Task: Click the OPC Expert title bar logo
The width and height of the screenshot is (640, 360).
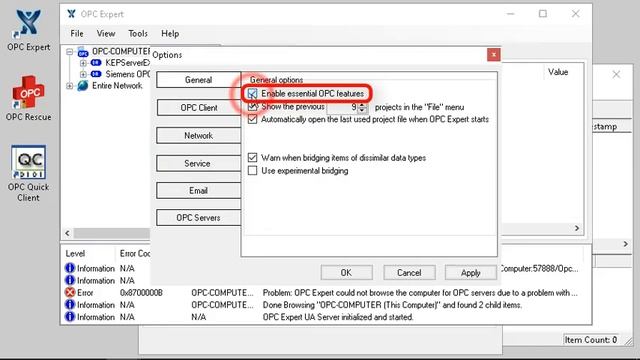Action: [71, 14]
